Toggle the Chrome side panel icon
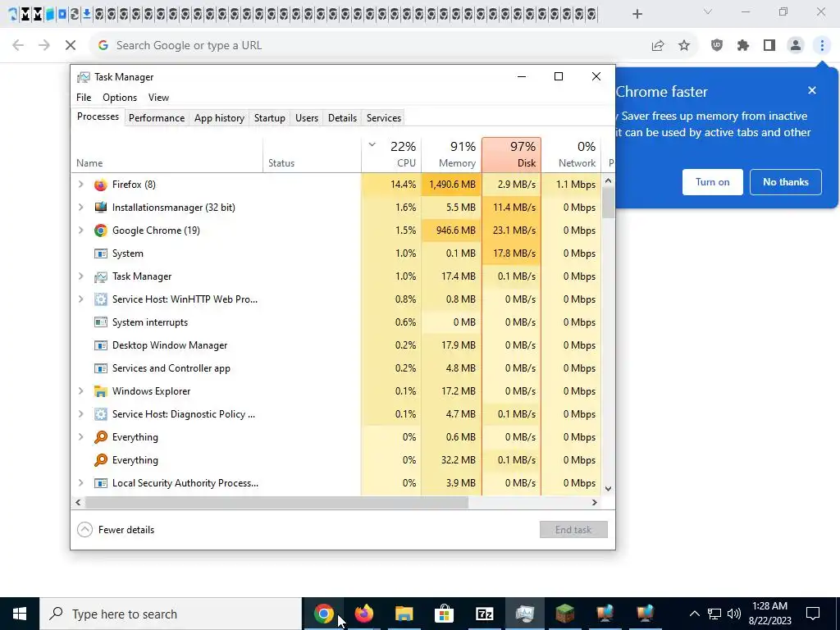840x630 pixels. pyautogui.click(x=769, y=46)
